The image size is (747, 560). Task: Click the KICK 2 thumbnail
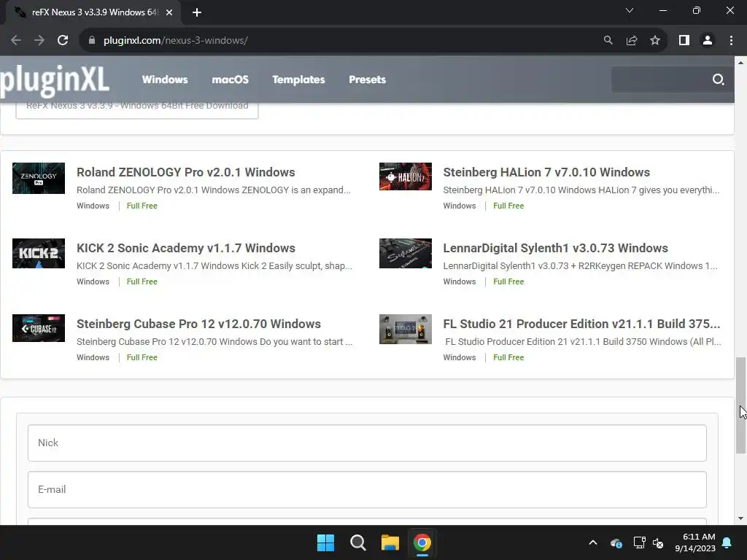(39, 253)
